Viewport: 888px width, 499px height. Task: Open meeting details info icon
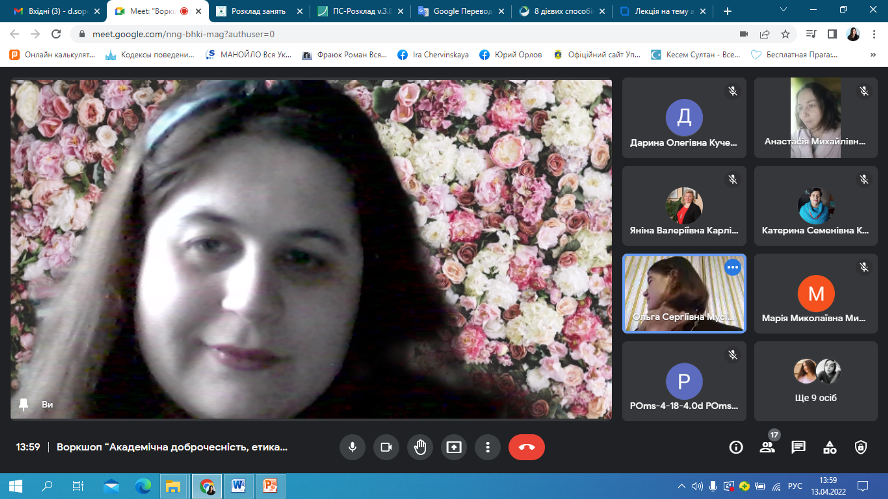(736, 447)
